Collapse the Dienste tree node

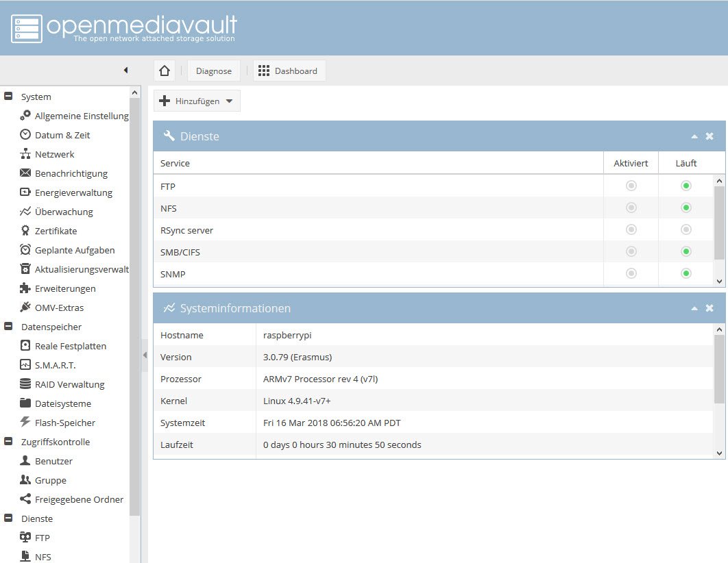click(8, 518)
